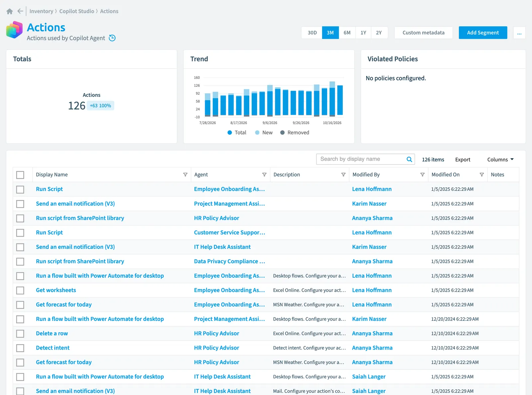532x395 pixels.
Task: Click the search magnifier icon
Action: click(409, 159)
